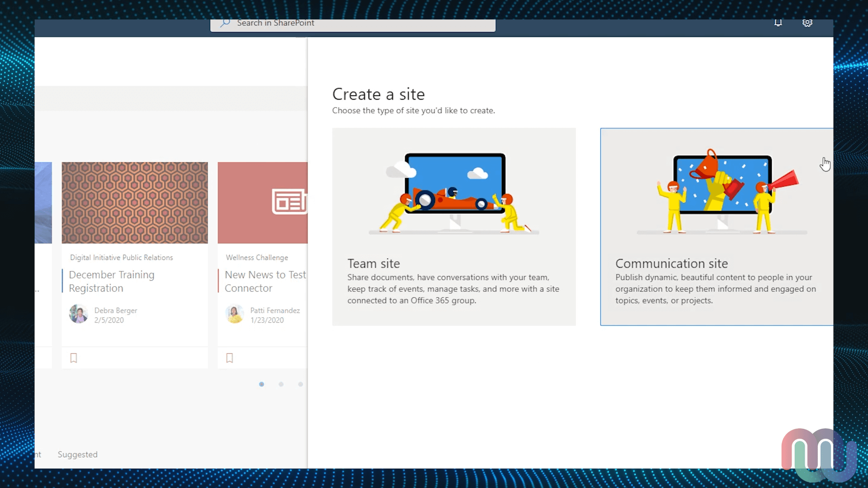This screenshot has width=868, height=488.
Task: Go to second news carousel page dot
Action: (x=281, y=384)
